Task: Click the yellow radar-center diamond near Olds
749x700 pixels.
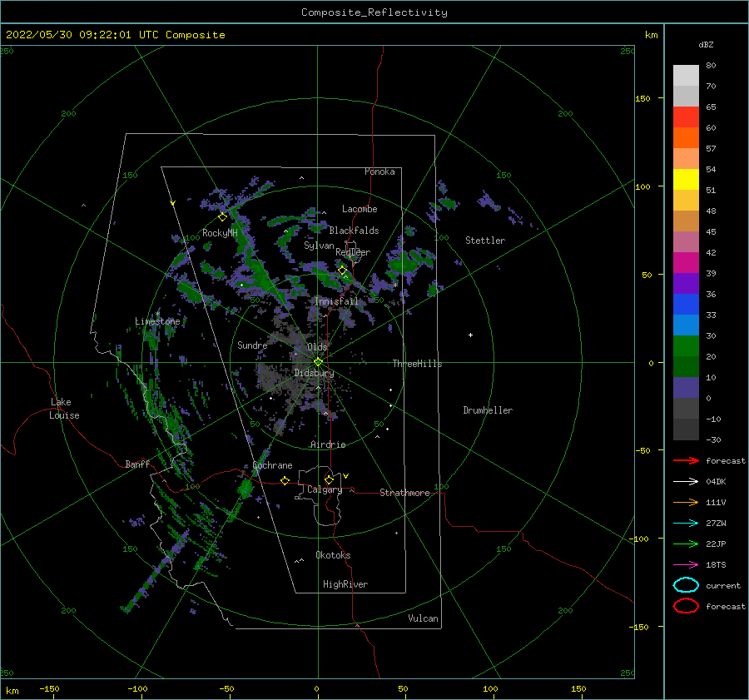Action: coord(318,362)
